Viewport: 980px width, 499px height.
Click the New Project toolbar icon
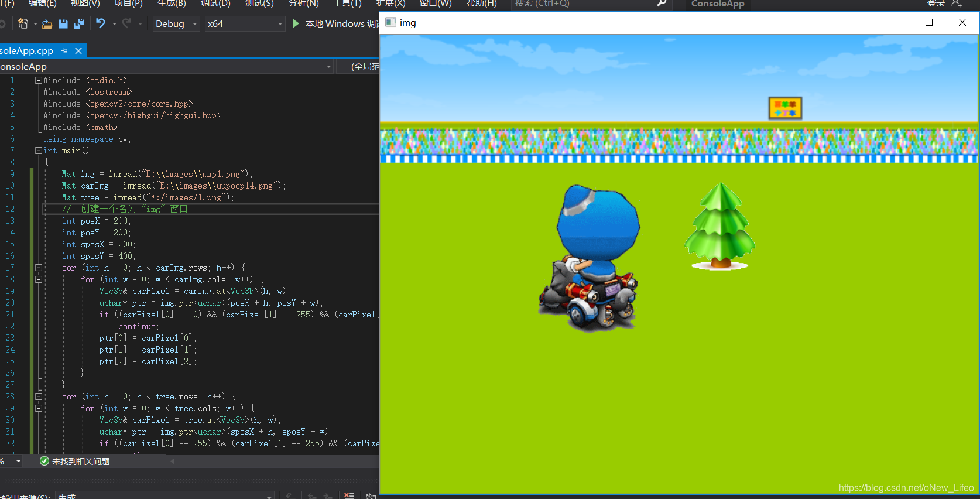point(23,24)
